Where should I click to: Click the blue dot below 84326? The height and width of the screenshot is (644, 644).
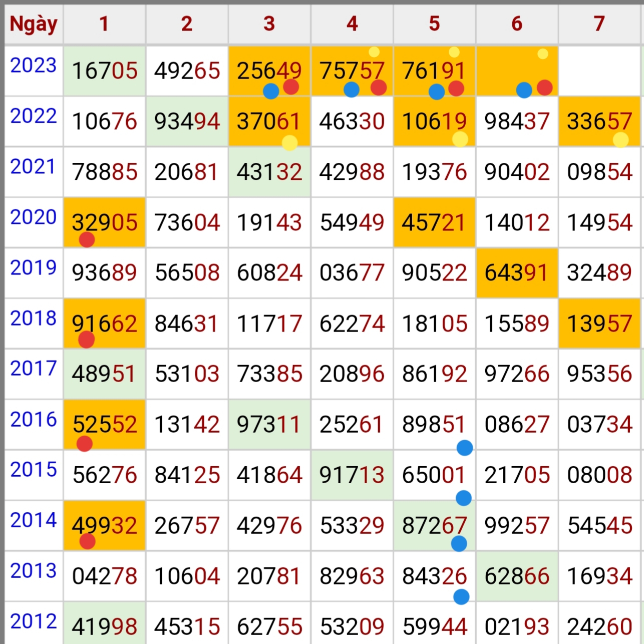click(x=461, y=596)
